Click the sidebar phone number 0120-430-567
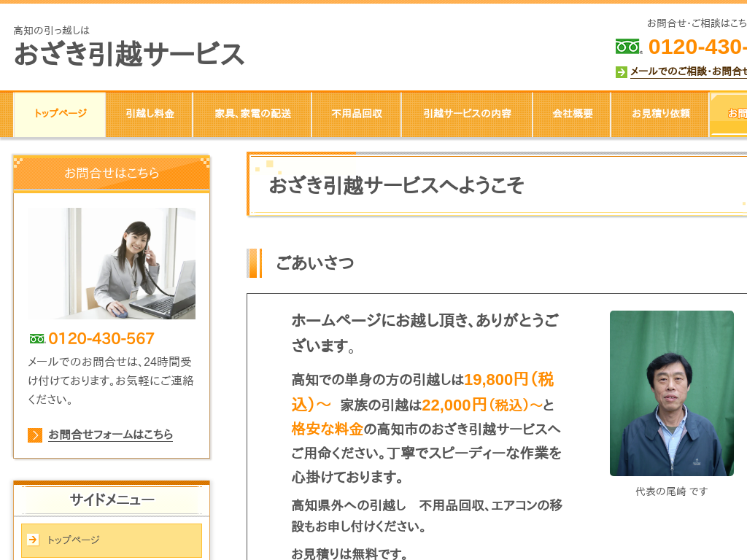Viewport: 747px width, 560px height. tap(101, 339)
